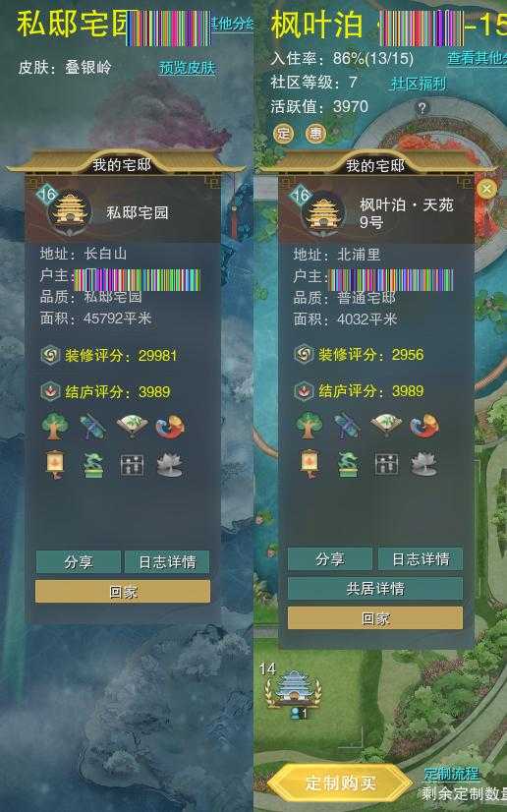Select the level 14 house on the map
Viewport: 507px width, 812px height.
(293, 689)
